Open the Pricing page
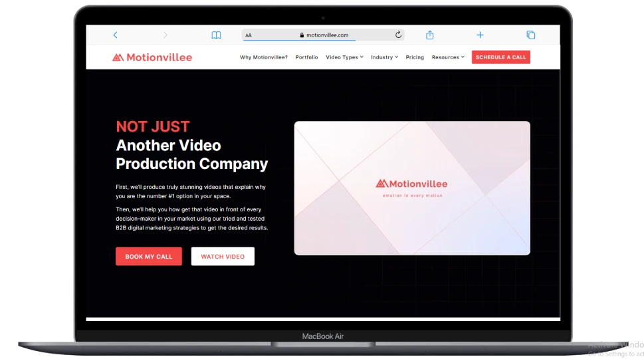Screen dimensions: 644x359 coord(415,57)
